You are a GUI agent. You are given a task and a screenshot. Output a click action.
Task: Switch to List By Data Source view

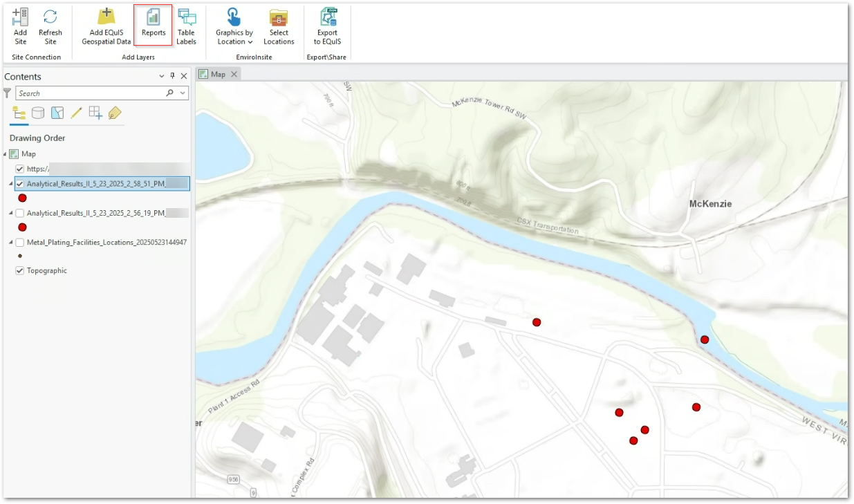pos(38,113)
